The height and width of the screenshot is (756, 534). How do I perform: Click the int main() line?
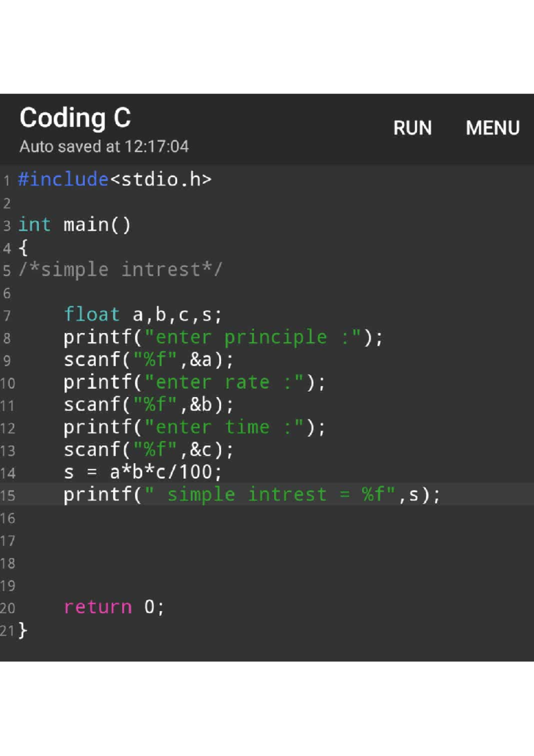[74, 224]
